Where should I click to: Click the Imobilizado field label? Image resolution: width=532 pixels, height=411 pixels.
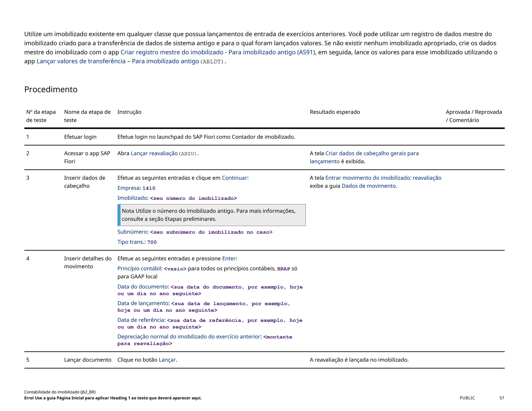[x=132, y=198]
